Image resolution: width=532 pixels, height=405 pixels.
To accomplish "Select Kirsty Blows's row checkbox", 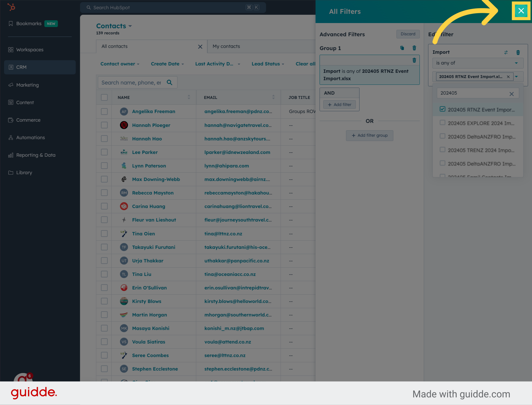I will tap(104, 301).
